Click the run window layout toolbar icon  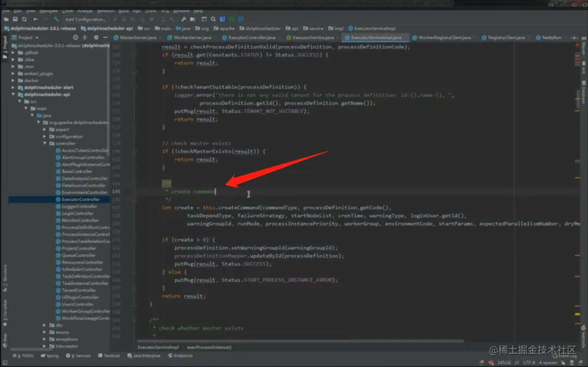(204, 19)
